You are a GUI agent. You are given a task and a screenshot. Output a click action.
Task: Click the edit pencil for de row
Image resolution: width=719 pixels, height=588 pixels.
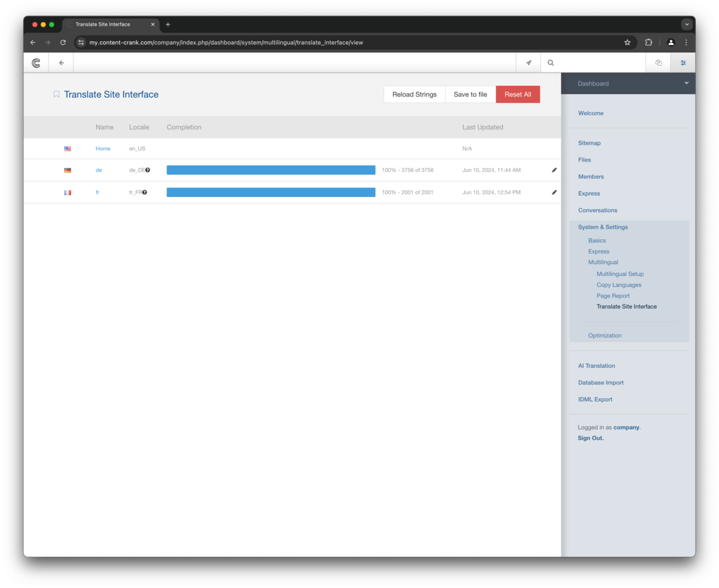tap(554, 170)
